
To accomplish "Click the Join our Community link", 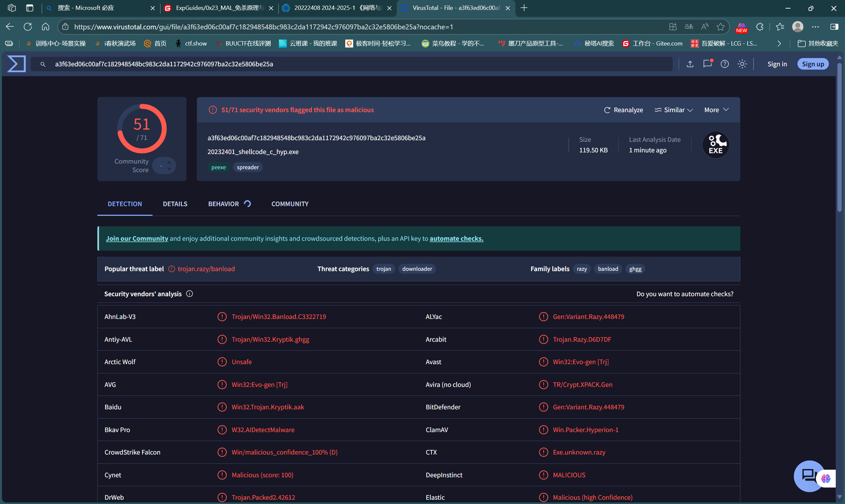I will coord(137,238).
